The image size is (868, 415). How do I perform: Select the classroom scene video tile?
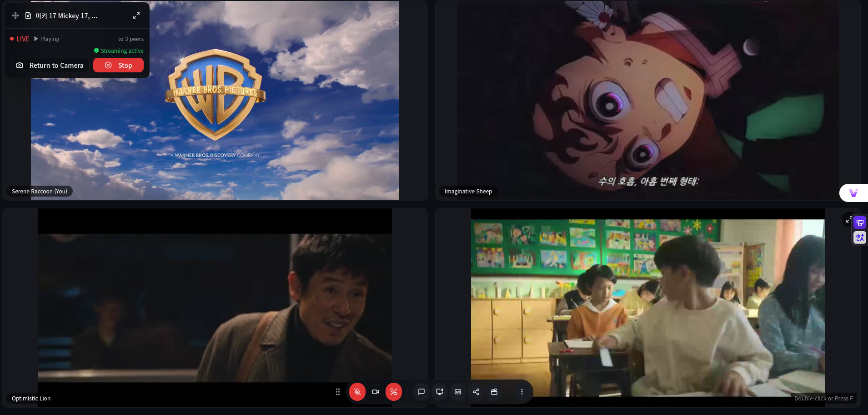point(648,308)
